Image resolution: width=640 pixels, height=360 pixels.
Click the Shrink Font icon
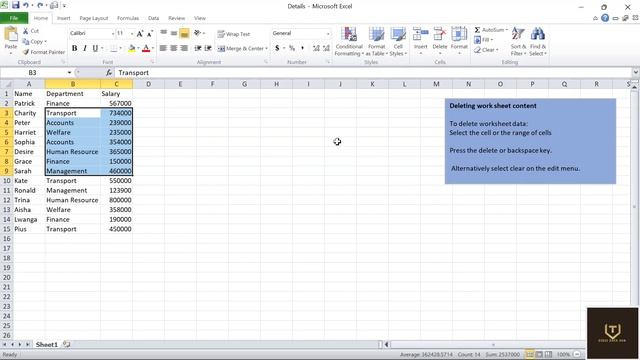click(150, 33)
